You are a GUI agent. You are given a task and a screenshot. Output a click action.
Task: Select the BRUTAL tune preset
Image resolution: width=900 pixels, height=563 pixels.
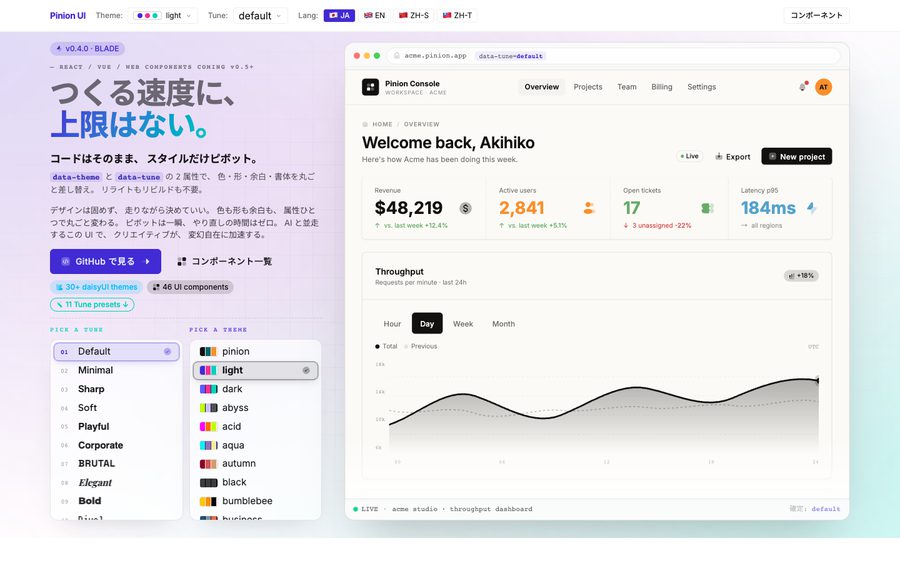(x=117, y=464)
